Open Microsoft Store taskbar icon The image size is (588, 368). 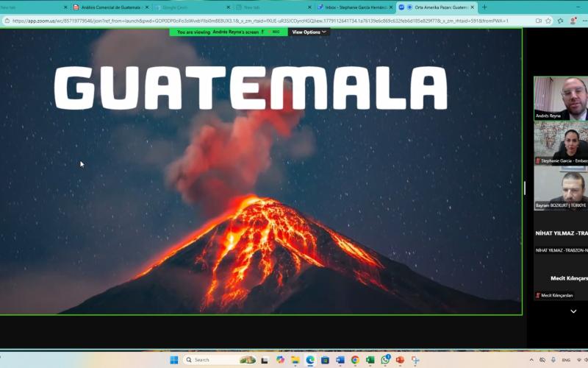coord(325,360)
